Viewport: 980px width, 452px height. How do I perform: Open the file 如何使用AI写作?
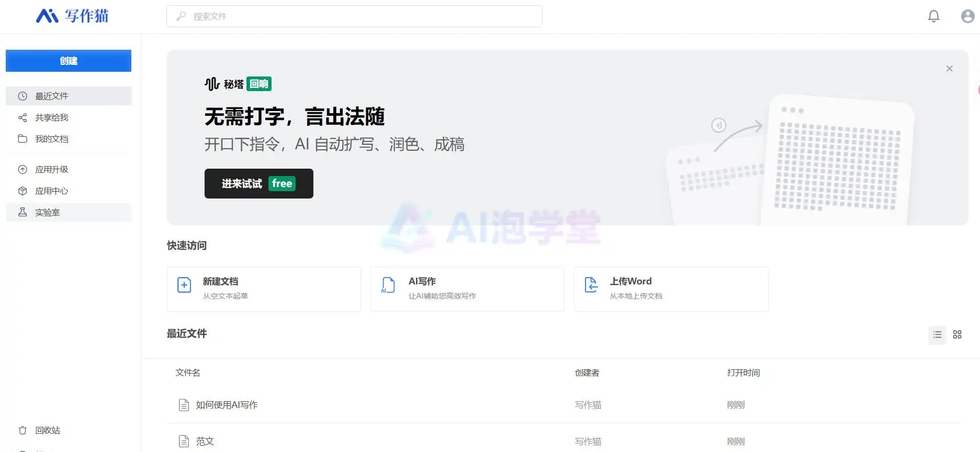pos(227,405)
